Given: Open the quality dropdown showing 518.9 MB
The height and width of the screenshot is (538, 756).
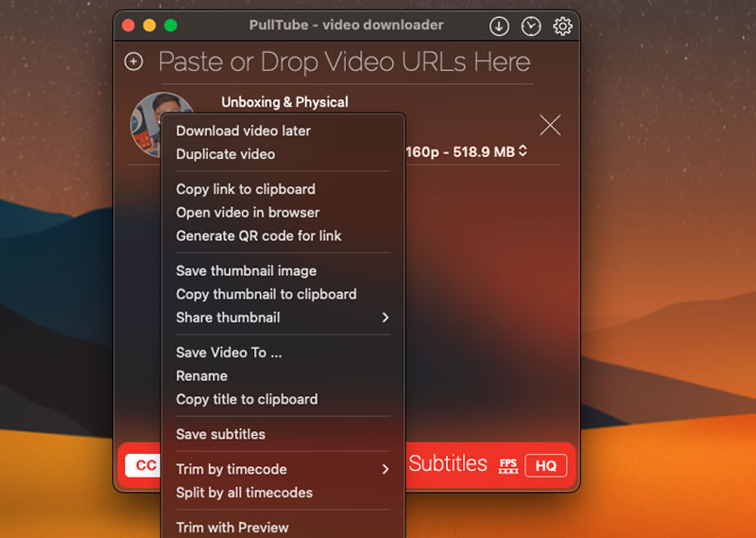Looking at the screenshot, I should [467, 152].
